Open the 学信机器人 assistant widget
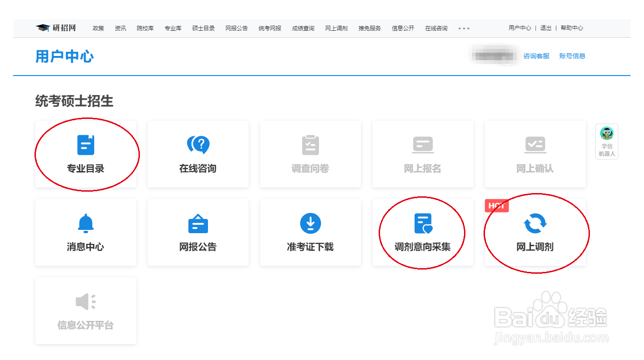This screenshot has width=644, height=360. click(607, 141)
